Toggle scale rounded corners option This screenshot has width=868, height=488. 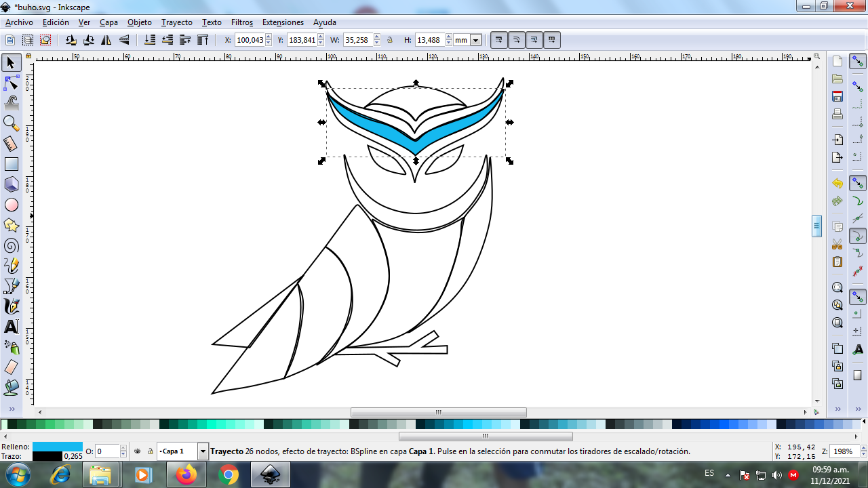pos(517,40)
